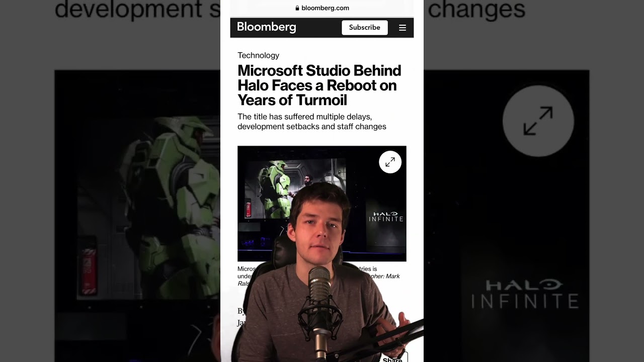Click the Halo Infinite article photo
Image resolution: width=644 pixels, height=362 pixels.
point(322,203)
